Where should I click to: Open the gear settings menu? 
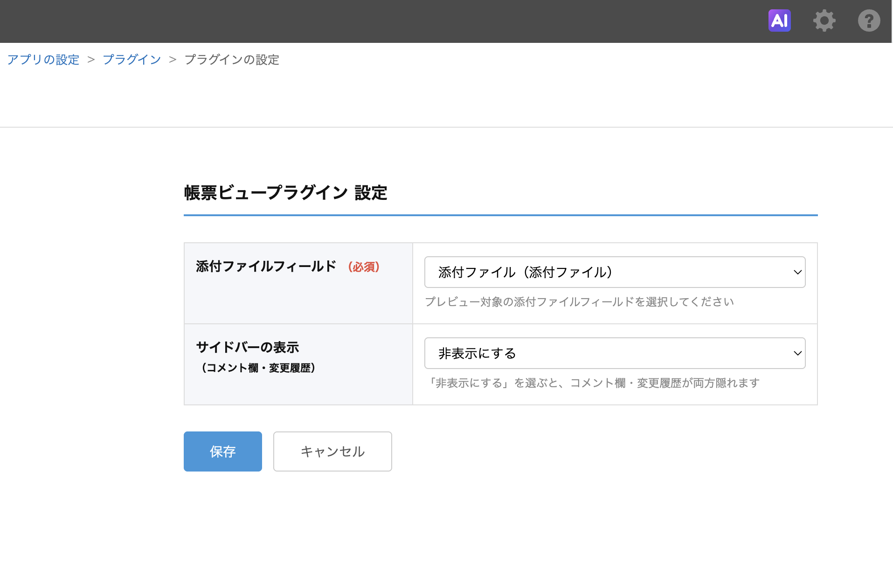pyautogui.click(x=824, y=21)
